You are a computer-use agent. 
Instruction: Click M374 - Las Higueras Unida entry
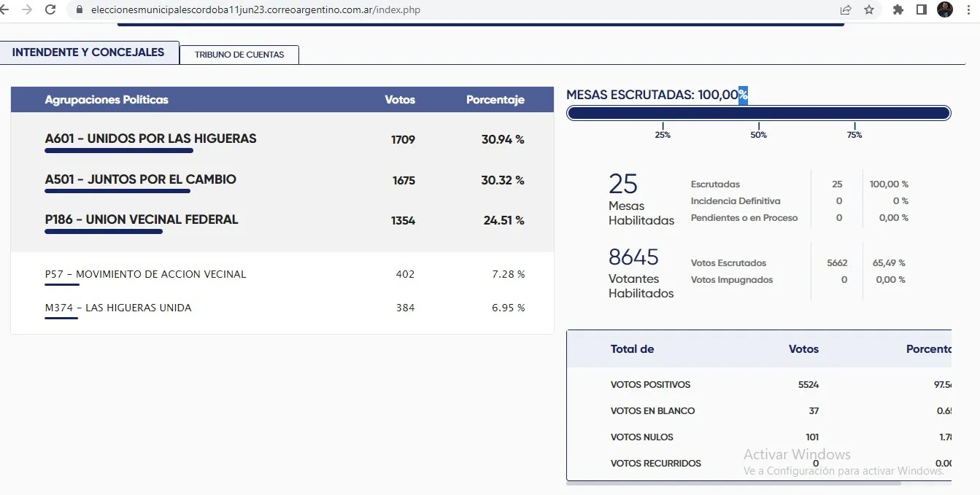[118, 308]
